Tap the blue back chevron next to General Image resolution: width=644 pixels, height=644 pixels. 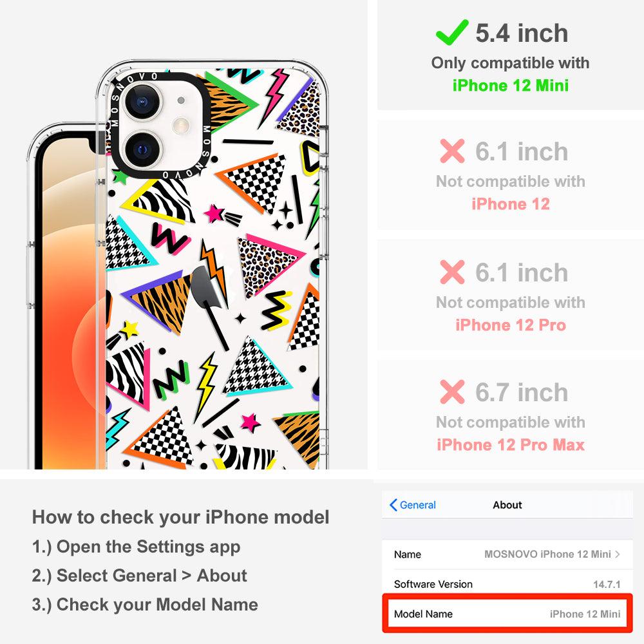393,505
